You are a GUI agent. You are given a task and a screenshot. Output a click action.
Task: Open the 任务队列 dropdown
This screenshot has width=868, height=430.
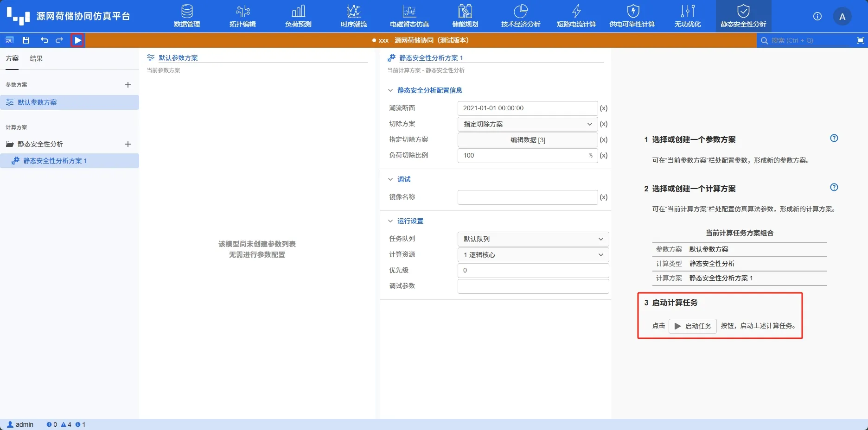point(533,239)
